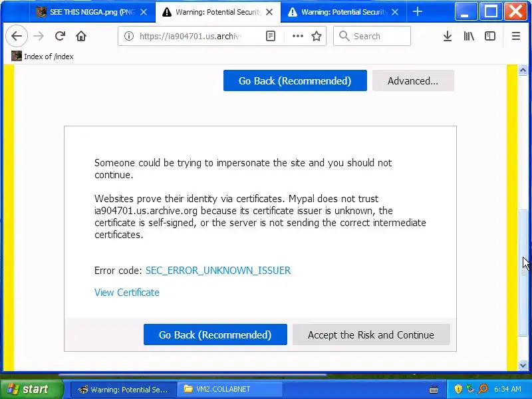Screen dimensions: 532x399
Task: Open the page actions three-dot menu
Action: point(297,36)
